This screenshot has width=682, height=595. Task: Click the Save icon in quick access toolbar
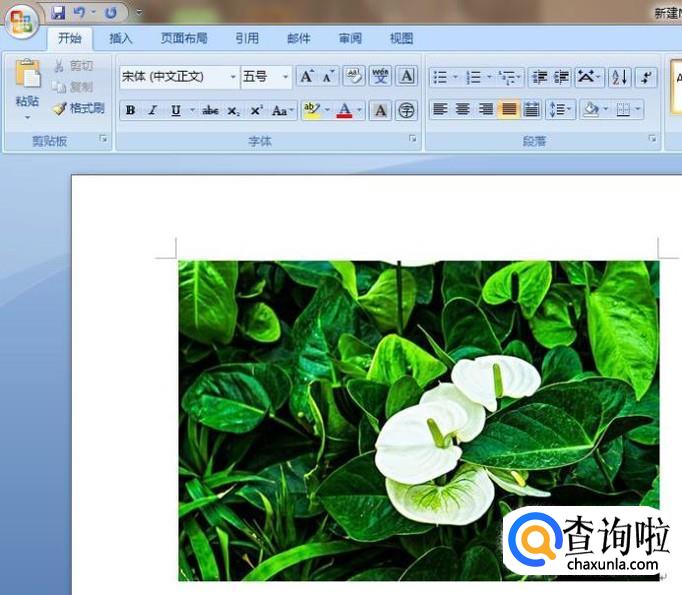[58, 13]
